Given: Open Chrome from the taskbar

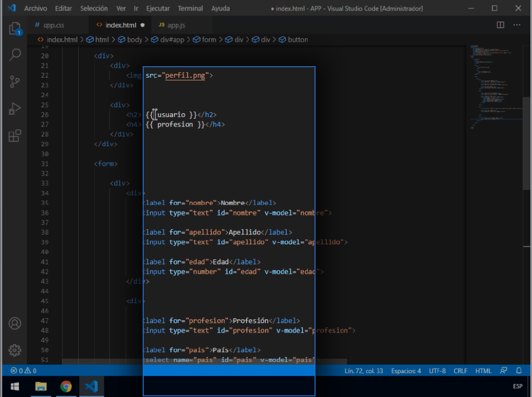Looking at the screenshot, I should click(66, 386).
